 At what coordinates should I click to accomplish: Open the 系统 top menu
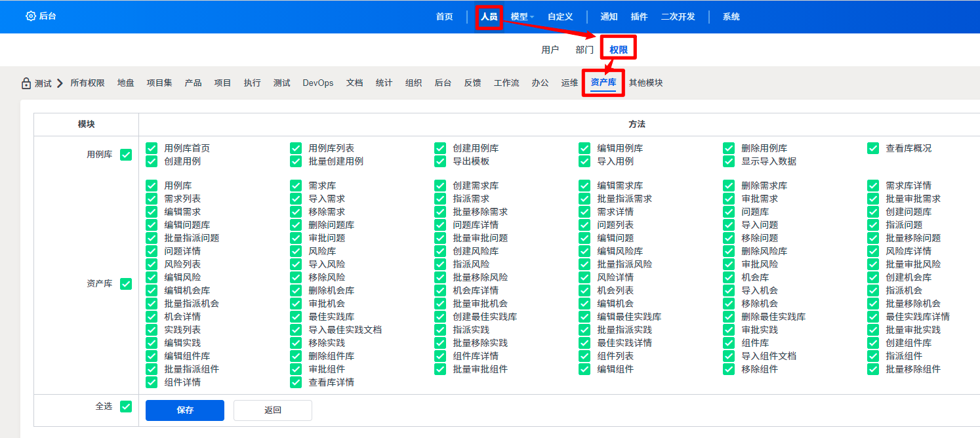[731, 17]
